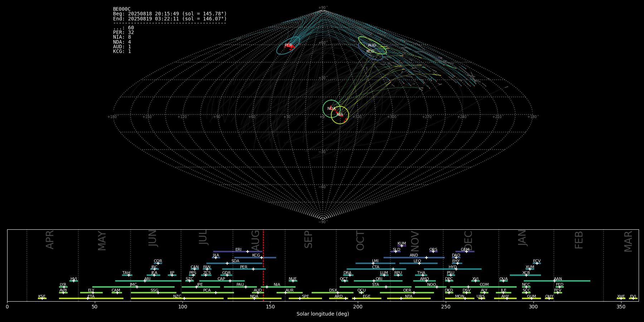Click the DEC month label in timeline
The image size is (644, 322).
point(468,240)
